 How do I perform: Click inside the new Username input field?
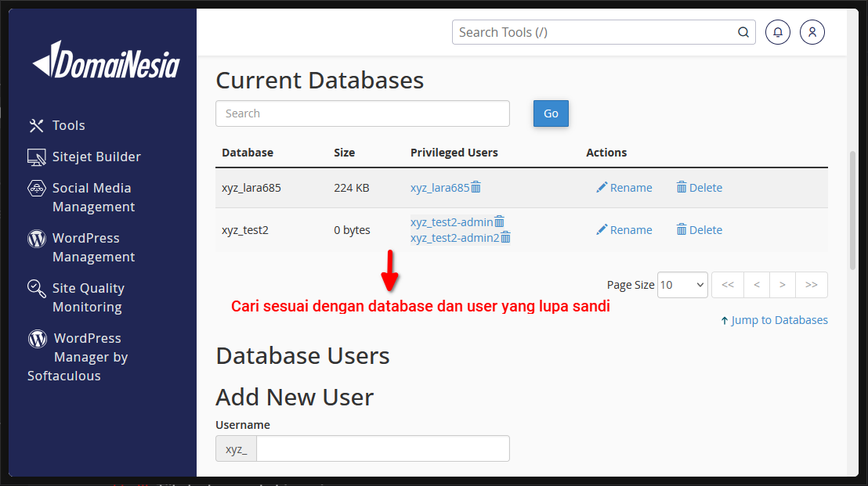[382, 448]
